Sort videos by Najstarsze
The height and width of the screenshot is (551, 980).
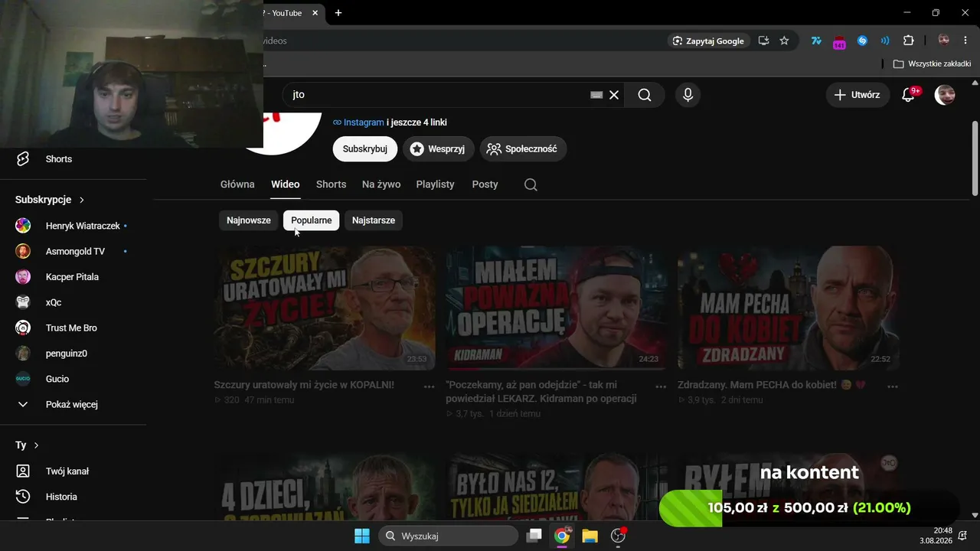click(374, 220)
